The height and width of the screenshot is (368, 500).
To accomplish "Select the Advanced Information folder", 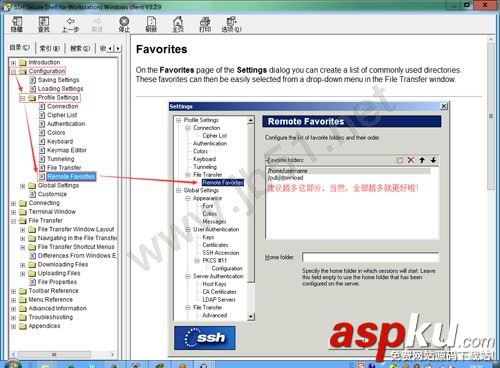I will (57, 309).
